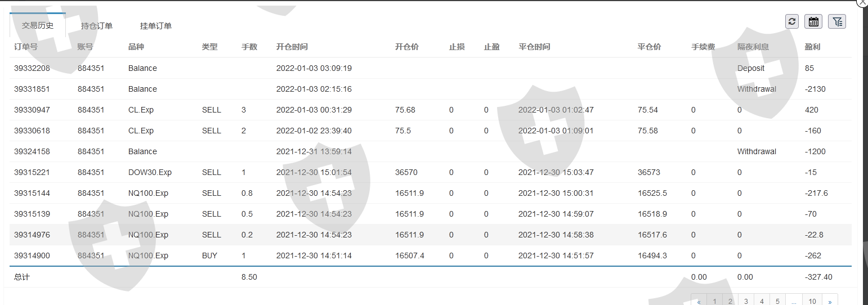Click close time 2022-01-03 01:09:01
This screenshot has height=305, width=868.
coord(556,131)
